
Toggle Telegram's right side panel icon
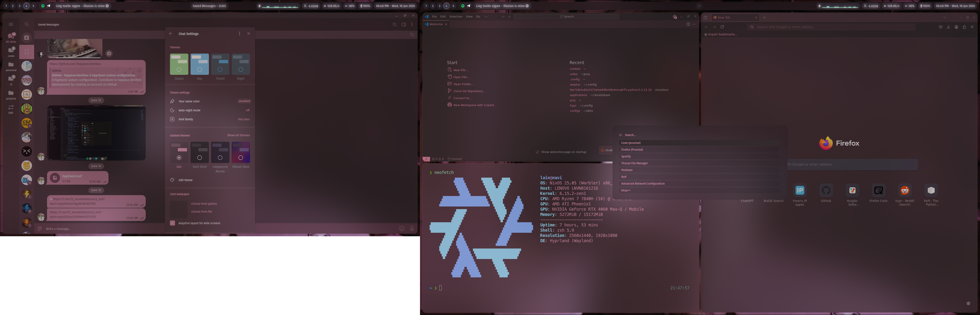(404, 25)
